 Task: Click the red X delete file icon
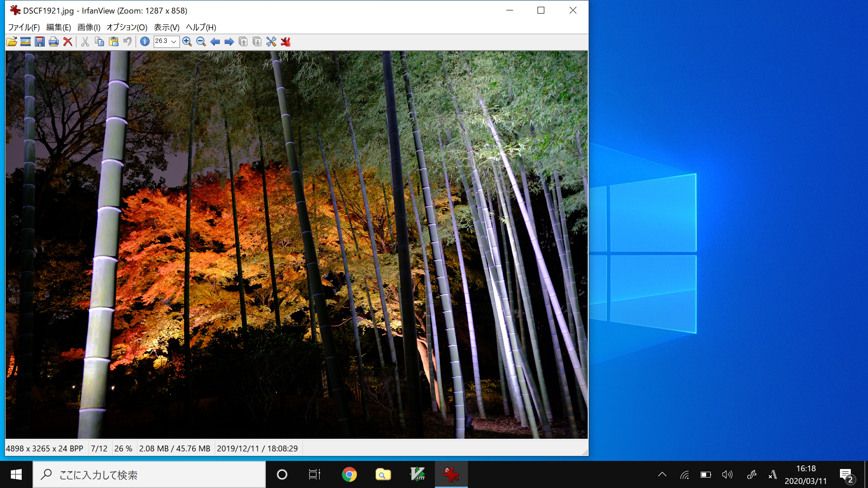pyautogui.click(x=68, y=42)
